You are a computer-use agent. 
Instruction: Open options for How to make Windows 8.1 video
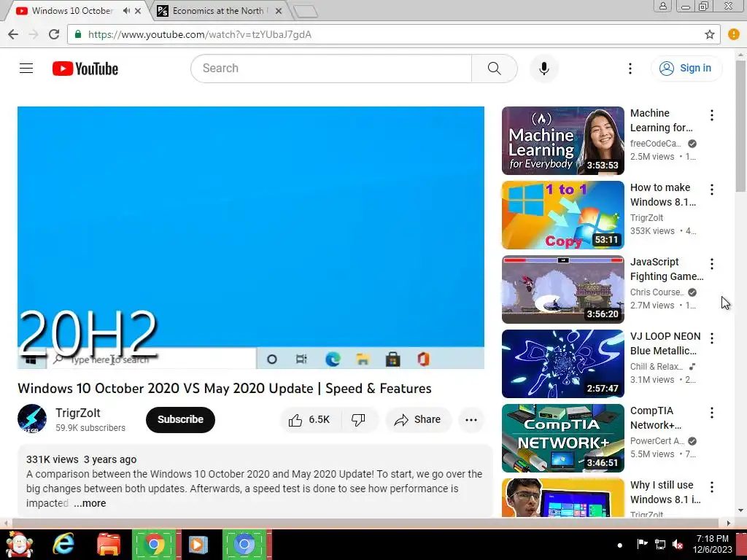click(x=711, y=190)
